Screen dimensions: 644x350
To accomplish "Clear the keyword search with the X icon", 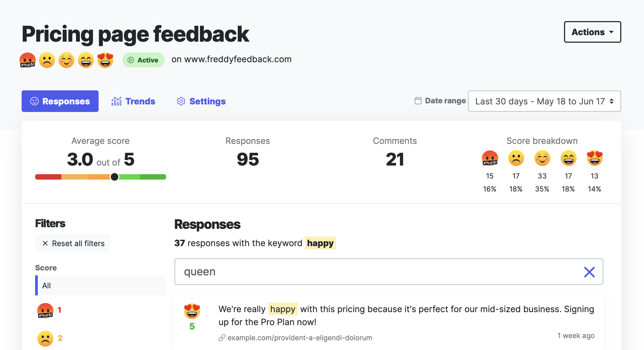I will [589, 272].
